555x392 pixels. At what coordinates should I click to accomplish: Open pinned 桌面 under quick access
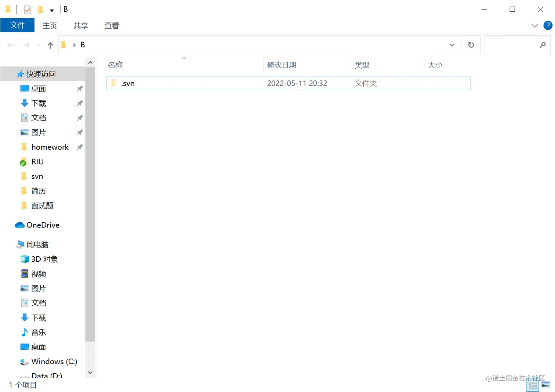pyautogui.click(x=39, y=88)
